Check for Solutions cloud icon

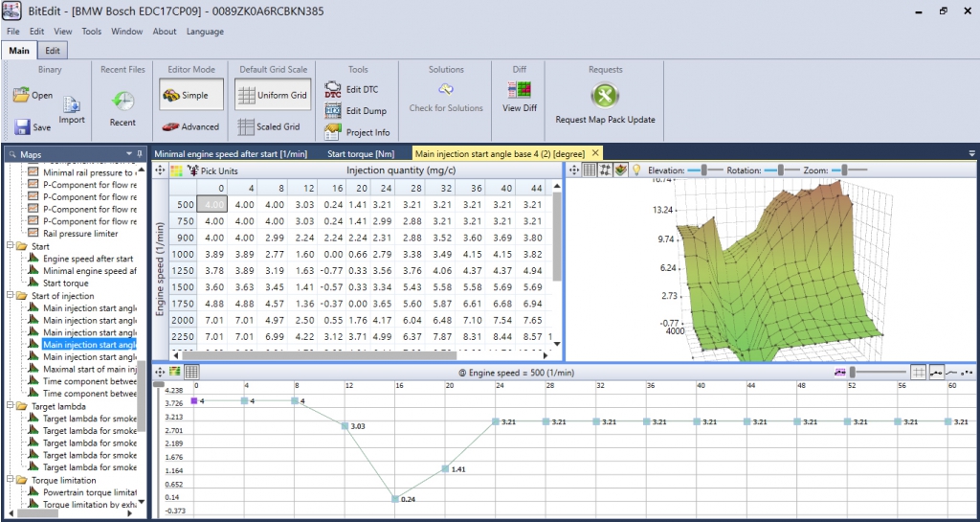pyautogui.click(x=446, y=89)
